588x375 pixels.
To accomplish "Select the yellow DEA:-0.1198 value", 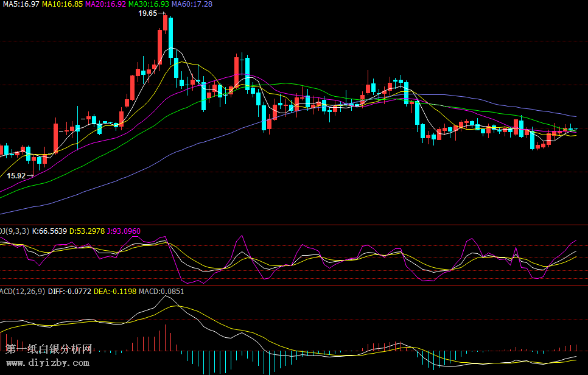I will coord(114,292).
